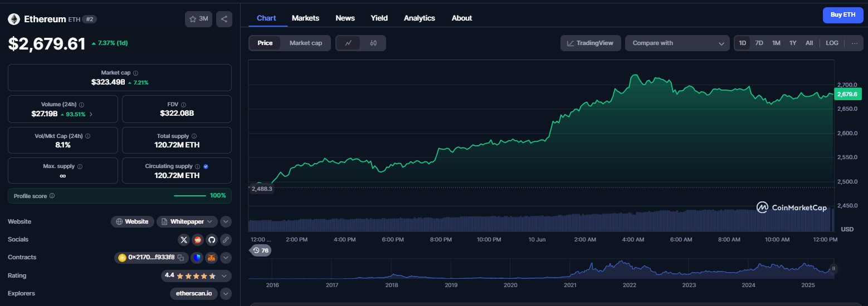Expand the Explorers chevron next to etherscan.io

(x=226, y=293)
